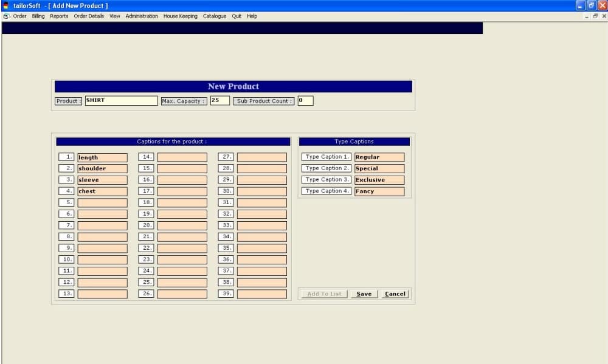Click the Add To List button
Screen dimensions: 608x364
325,294
